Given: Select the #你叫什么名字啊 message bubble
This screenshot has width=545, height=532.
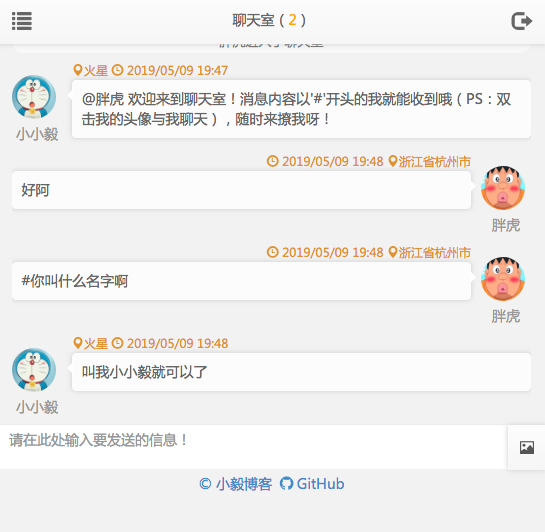Looking at the screenshot, I should pyautogui.click(x=242, y=281).
